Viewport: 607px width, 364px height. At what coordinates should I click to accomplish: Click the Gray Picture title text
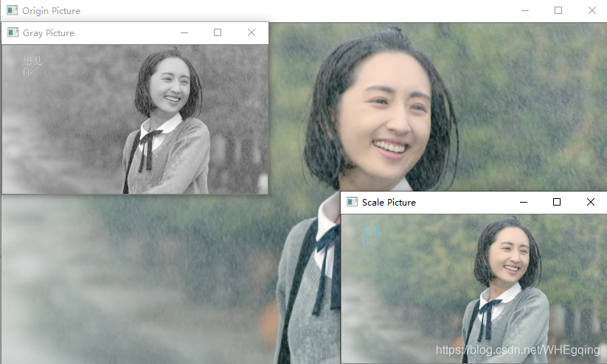coord(49,33)
